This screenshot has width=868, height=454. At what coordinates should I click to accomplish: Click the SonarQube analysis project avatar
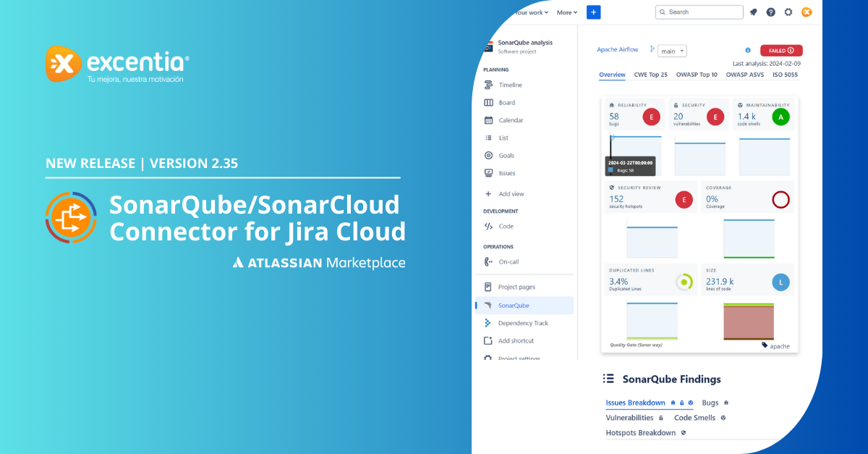(x=488, y=46)
